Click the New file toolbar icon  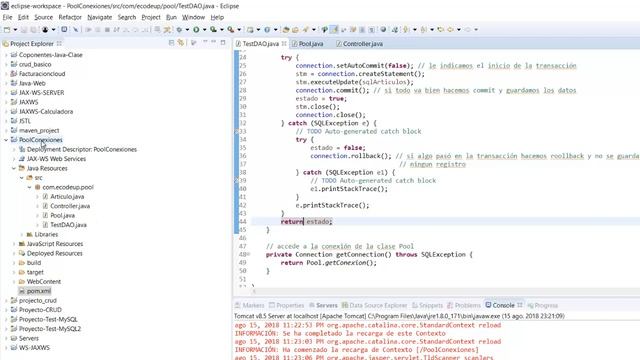click(x=7, y=29)
